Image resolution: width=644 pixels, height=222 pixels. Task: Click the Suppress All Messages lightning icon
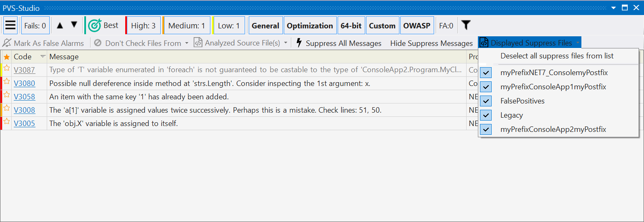tap(299, 43)
